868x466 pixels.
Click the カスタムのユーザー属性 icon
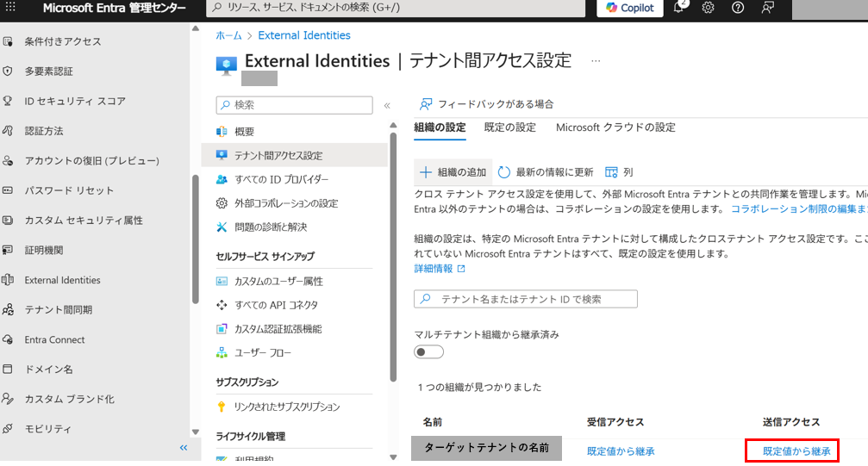(222, 281)
